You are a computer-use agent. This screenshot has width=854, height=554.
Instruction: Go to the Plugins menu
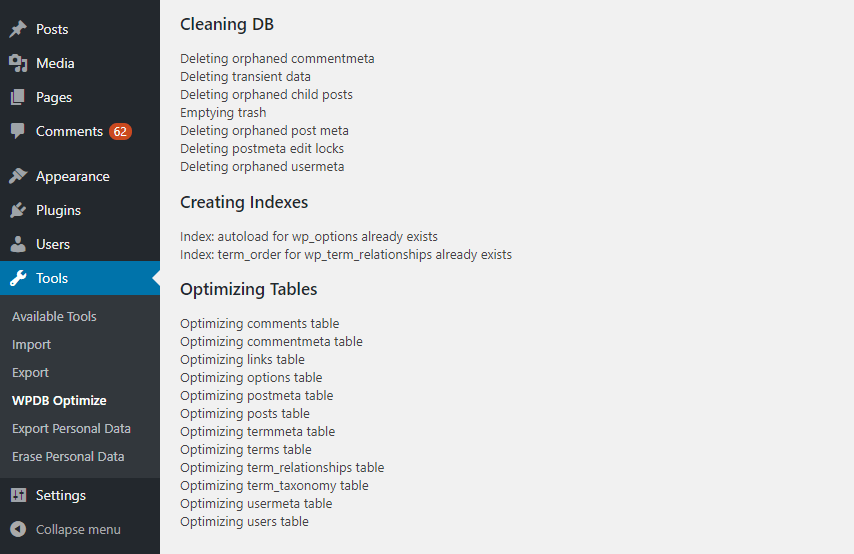(x=58, y=211)
